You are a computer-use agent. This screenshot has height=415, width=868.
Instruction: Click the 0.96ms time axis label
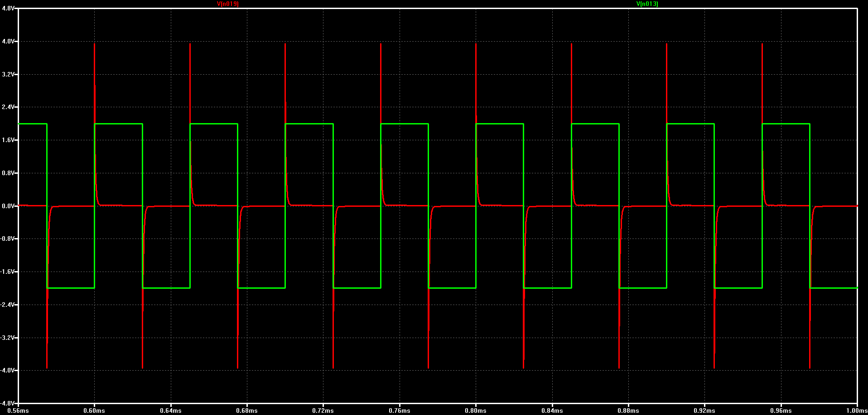pyautogui.click(x=781, y=410)
